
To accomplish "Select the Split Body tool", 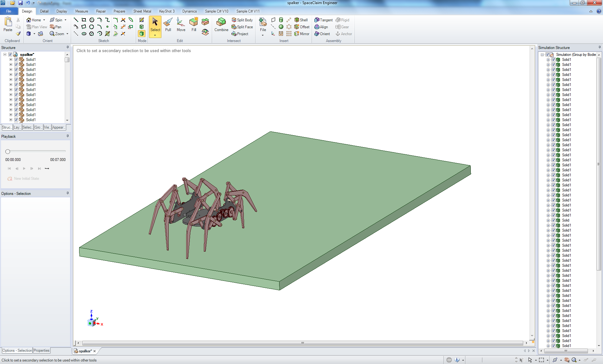I will [242, 20].
